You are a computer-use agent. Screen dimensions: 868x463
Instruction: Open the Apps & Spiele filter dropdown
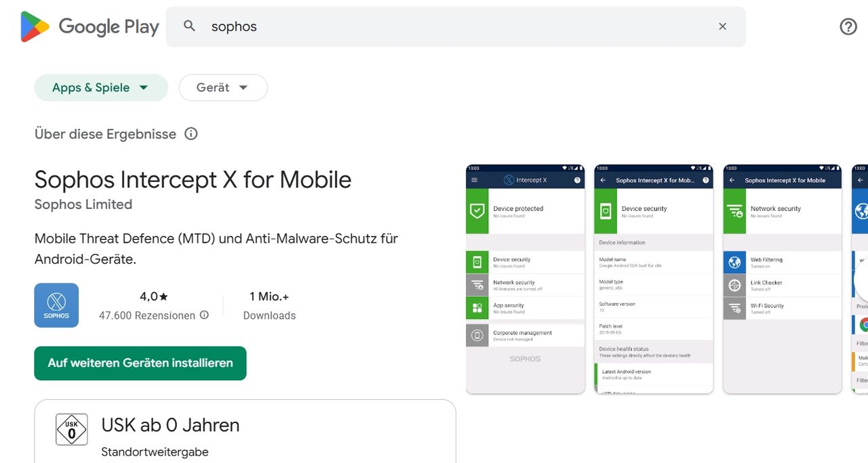(101, 87)
